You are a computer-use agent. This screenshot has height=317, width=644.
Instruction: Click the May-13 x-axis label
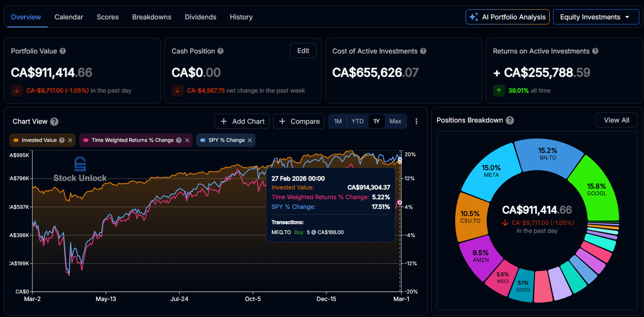click(106, 299)
